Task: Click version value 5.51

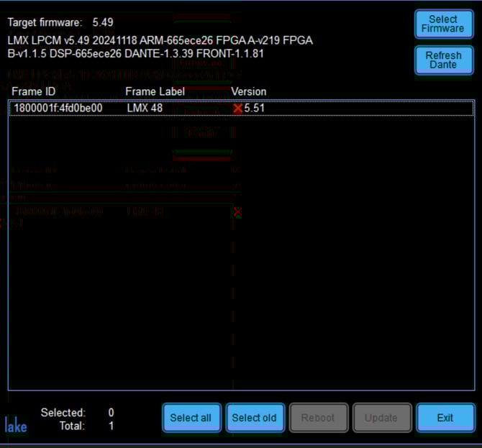Action: point(254,108)
